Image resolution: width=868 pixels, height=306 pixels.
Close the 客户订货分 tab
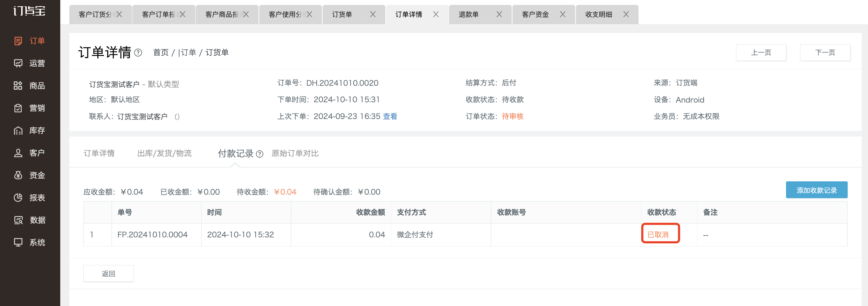(x=119, y=14)
